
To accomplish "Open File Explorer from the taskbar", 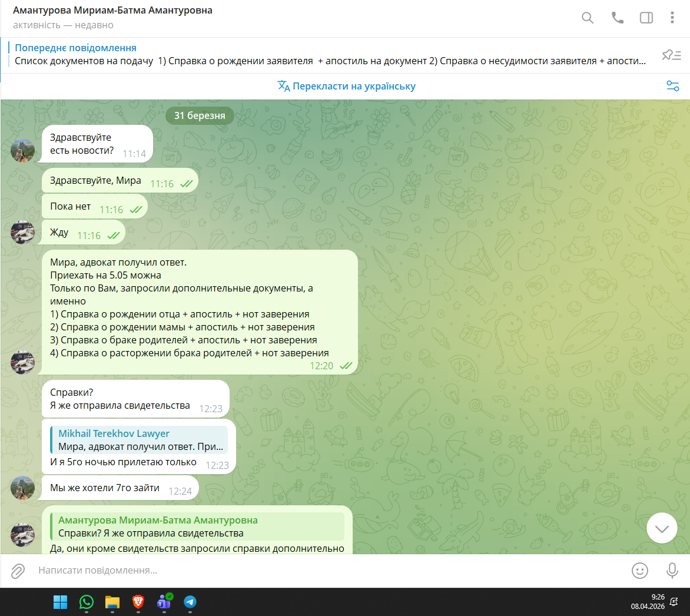I will click(x=112, y=602).
